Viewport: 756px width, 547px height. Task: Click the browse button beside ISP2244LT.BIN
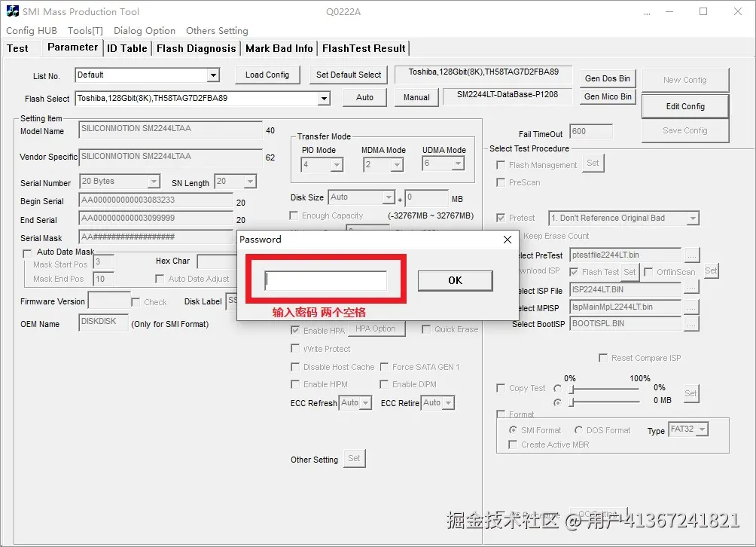691,289
